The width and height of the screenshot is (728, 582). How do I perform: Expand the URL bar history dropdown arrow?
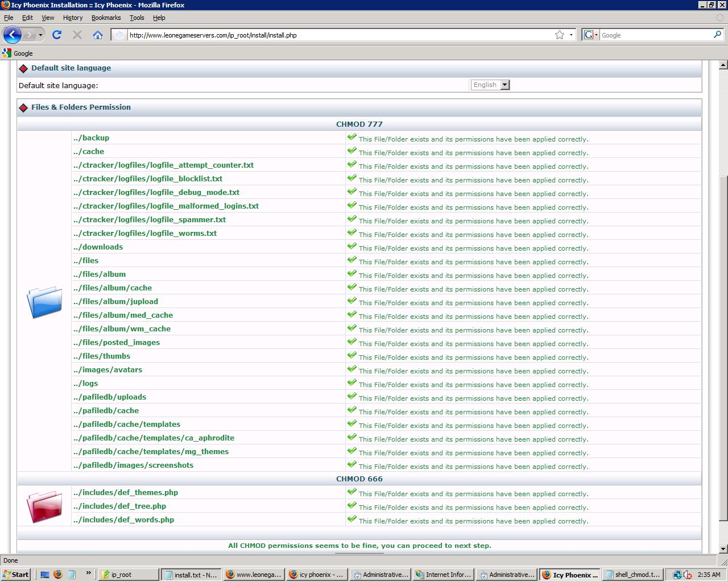coord(571,35)
